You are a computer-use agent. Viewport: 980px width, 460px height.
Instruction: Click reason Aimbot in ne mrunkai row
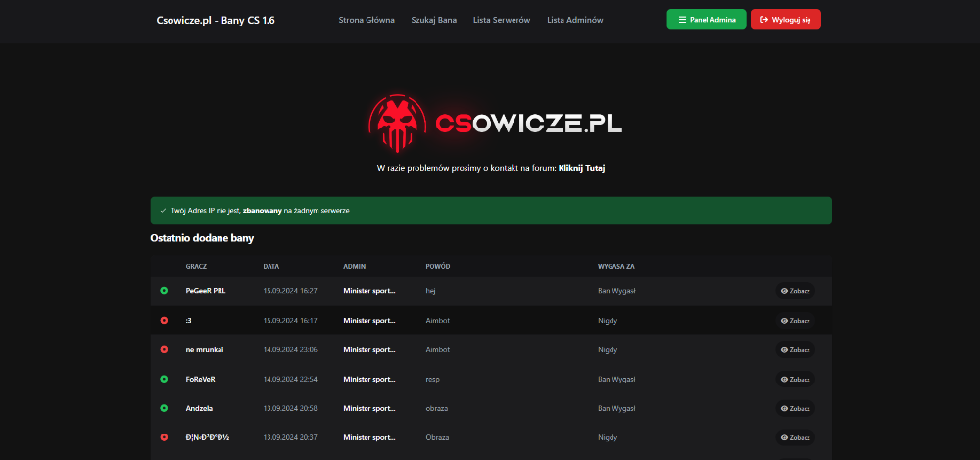(x=437, y=350)
